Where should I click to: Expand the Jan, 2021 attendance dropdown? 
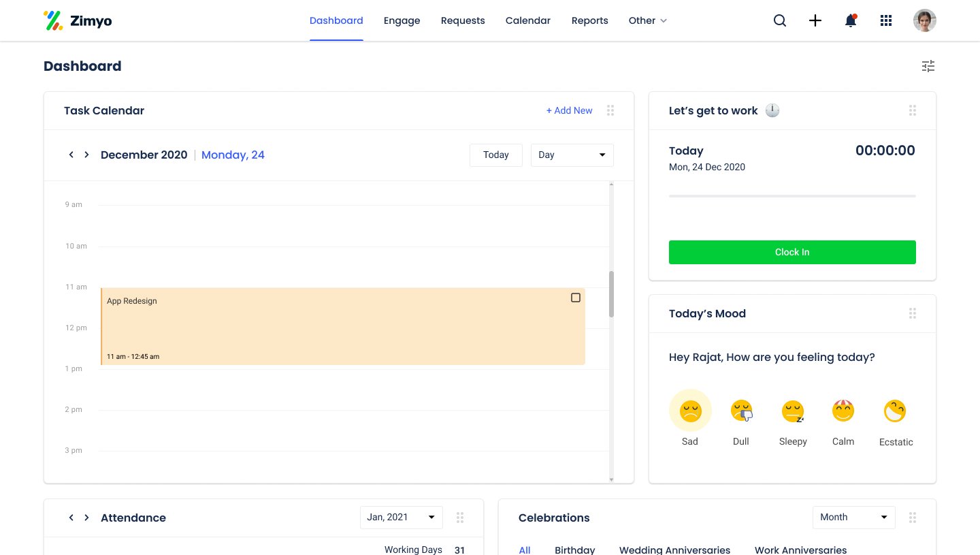(x=401, y=518)
